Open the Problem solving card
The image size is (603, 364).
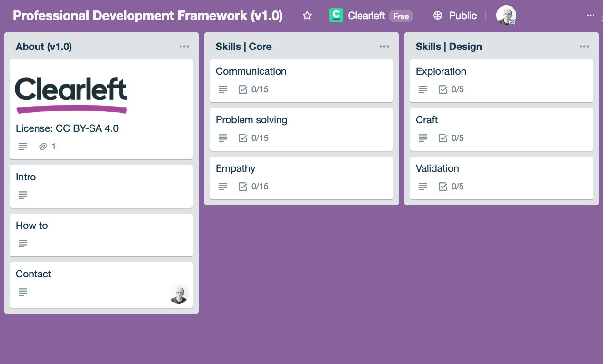click(301, 129)
